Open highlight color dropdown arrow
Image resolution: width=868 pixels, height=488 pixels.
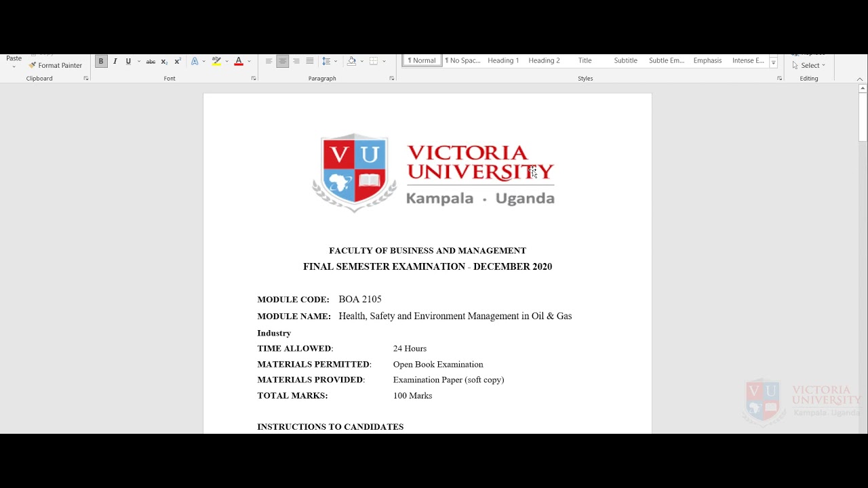226,62
